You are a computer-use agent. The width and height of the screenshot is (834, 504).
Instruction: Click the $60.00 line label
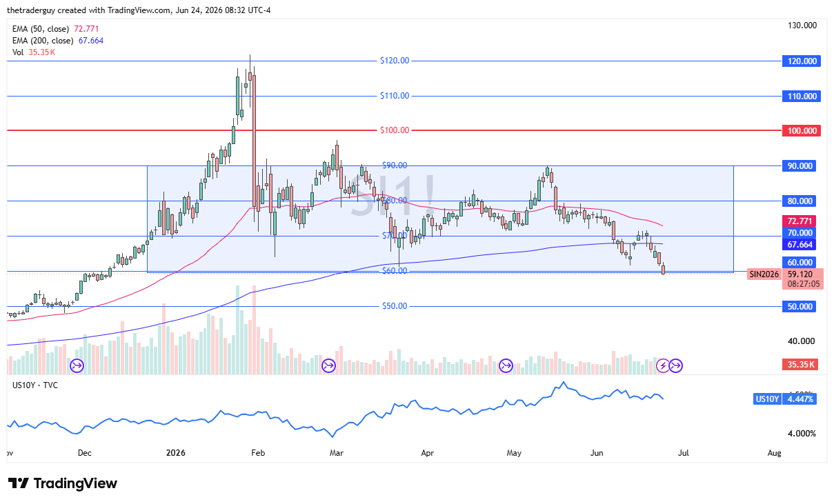pos(395,271)
